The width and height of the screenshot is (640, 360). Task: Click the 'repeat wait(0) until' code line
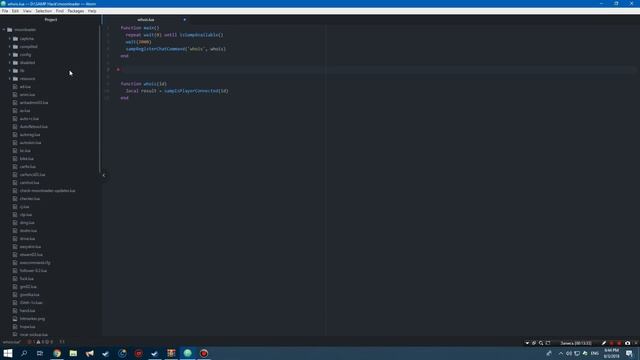174,35
